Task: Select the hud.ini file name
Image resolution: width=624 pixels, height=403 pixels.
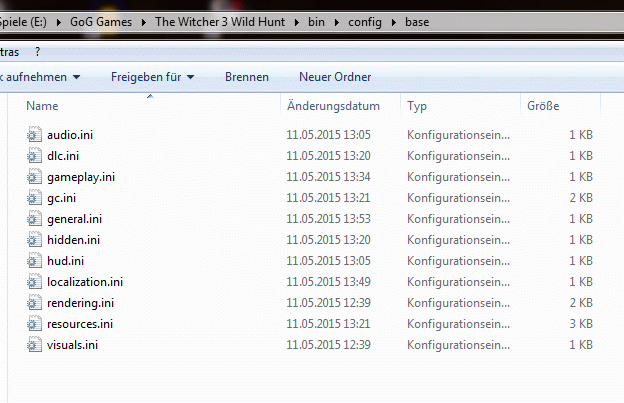Action: (x=65, y=261)
